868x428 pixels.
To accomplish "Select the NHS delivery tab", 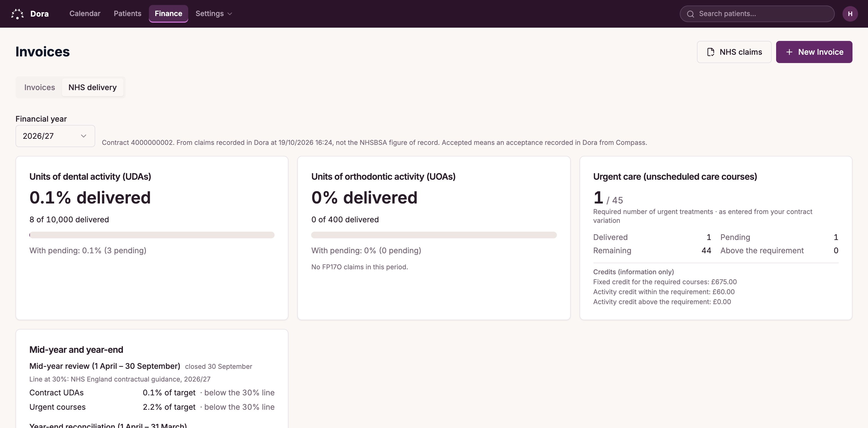I will pyautogui.click(x=93, y=87).
